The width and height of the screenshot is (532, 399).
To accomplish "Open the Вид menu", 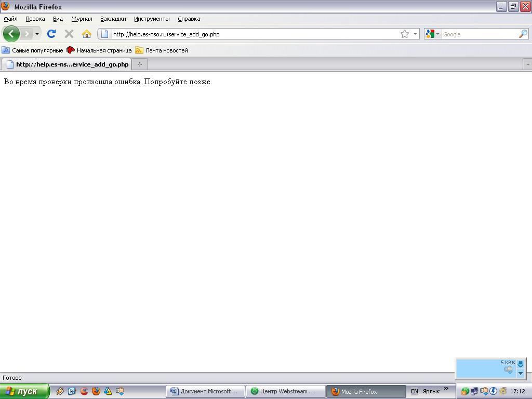I will [x=58, y=19].
